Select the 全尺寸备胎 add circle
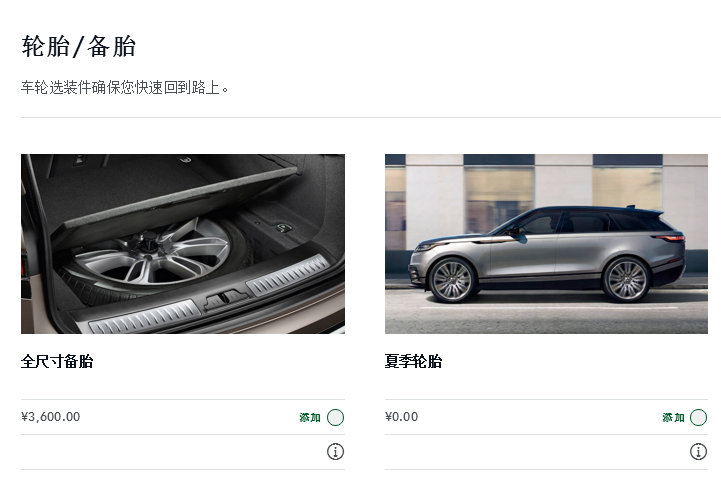 335,417
